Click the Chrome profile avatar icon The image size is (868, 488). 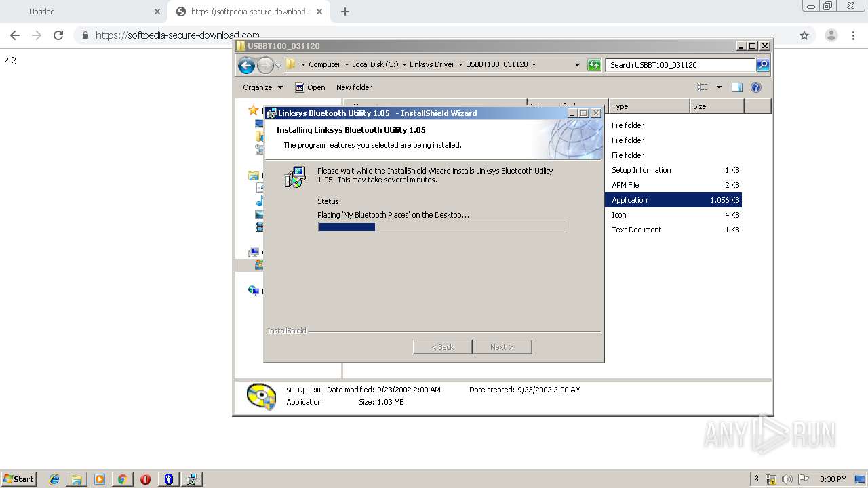(x=831, y=35)
